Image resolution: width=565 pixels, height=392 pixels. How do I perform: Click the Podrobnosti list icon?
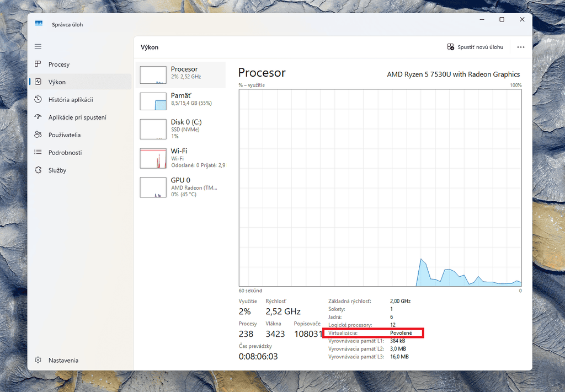(x=38, y=152)
